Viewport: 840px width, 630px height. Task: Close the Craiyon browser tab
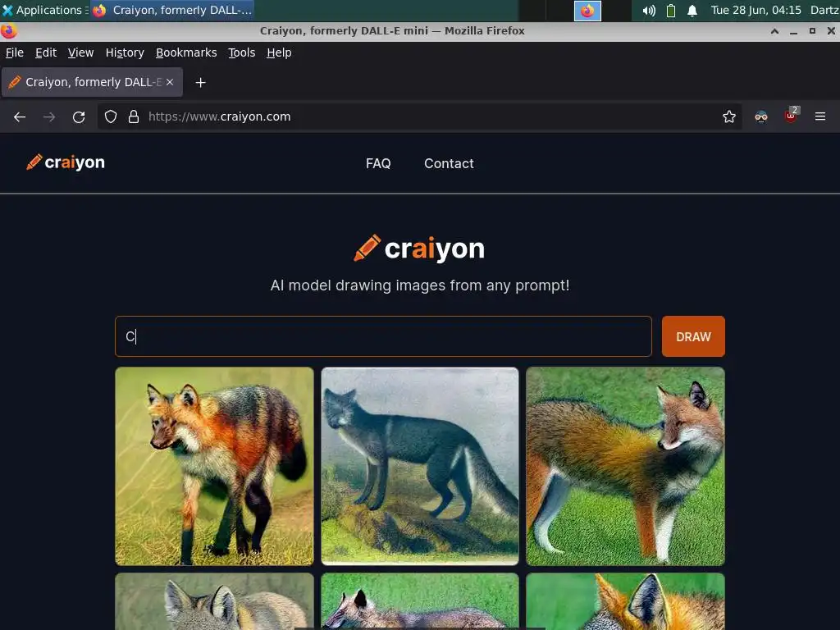pos(170,82)
